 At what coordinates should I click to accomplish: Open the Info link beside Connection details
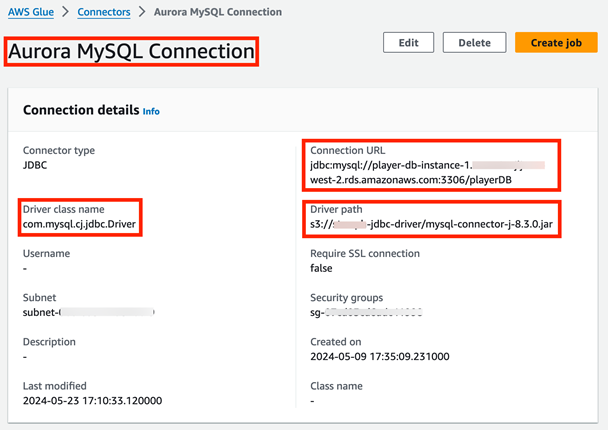[x=151, y=112]
